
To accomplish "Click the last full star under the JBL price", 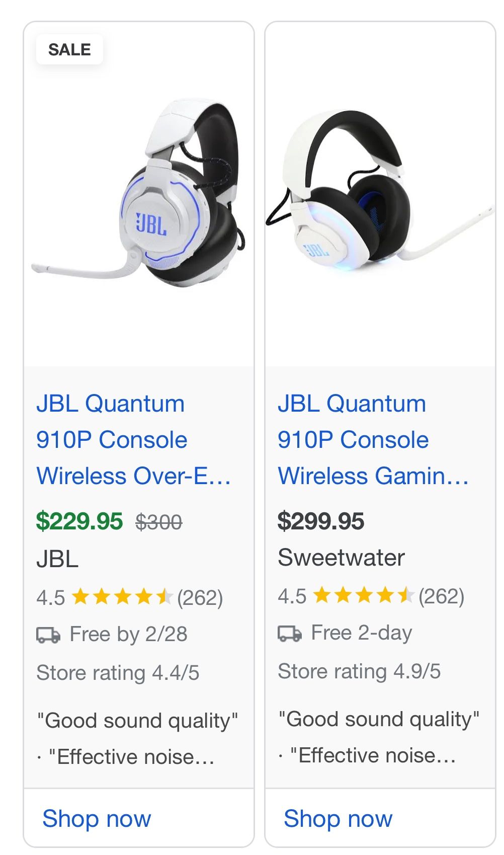I will [x=143, y=597].
